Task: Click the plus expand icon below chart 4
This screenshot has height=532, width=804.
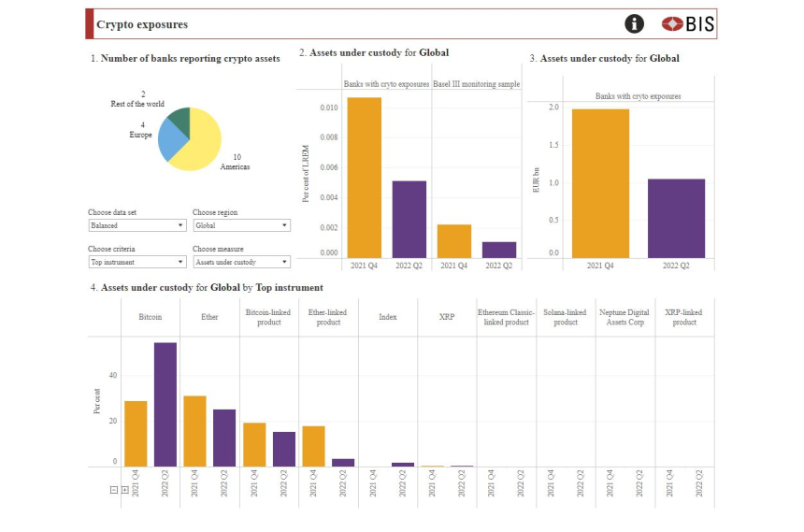Action: coord(125,490)
